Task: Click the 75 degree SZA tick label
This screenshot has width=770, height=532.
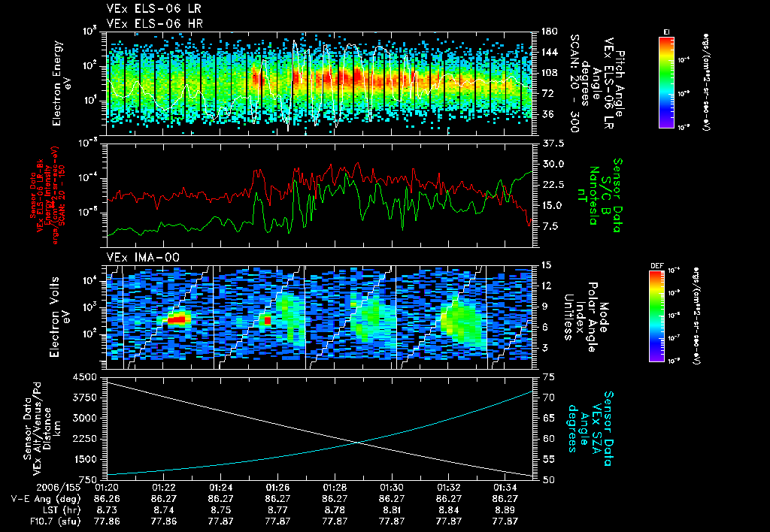Action: (x=549, y=377)
